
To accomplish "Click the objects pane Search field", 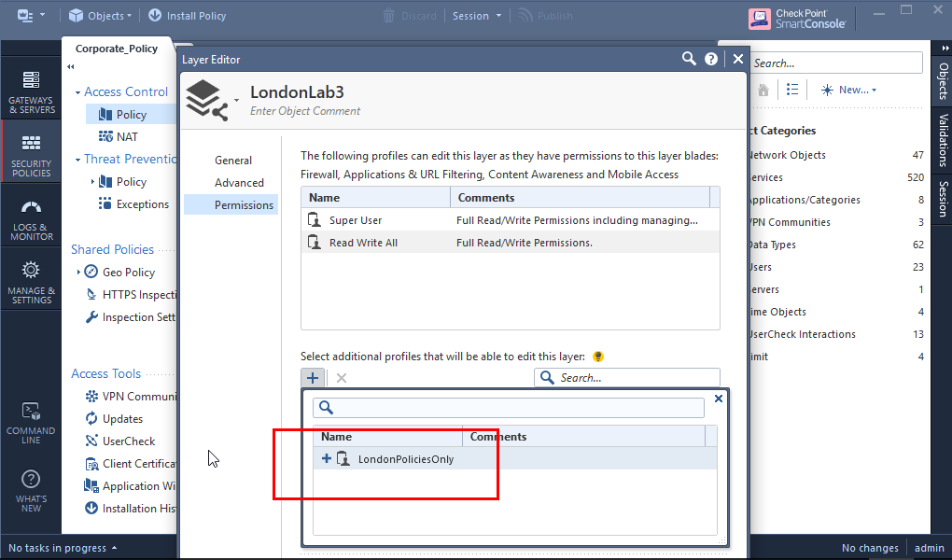I will [836, 63].
